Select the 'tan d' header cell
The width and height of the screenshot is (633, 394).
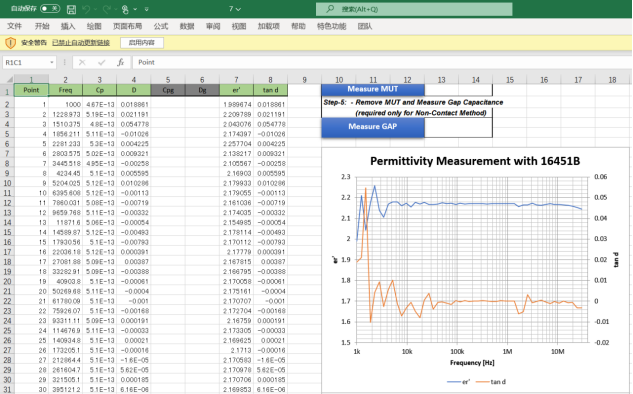pos(270,90)
